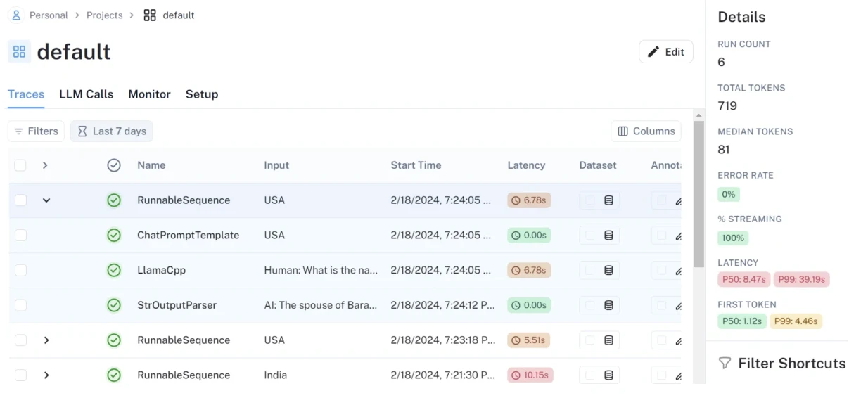Expand the India RunnableSequence trace
The image size is (868, 405).
(46, 375)
